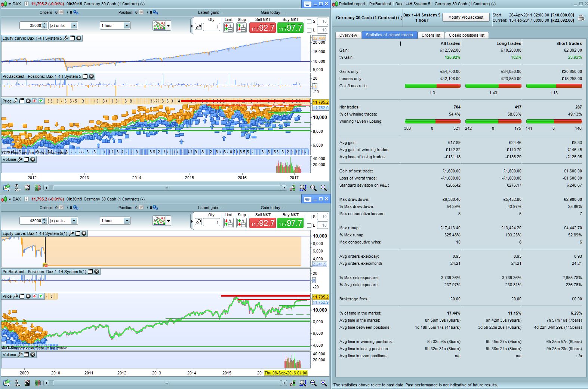
Task: Click Buy MKT button in top chart
Action: click(290, 28)
